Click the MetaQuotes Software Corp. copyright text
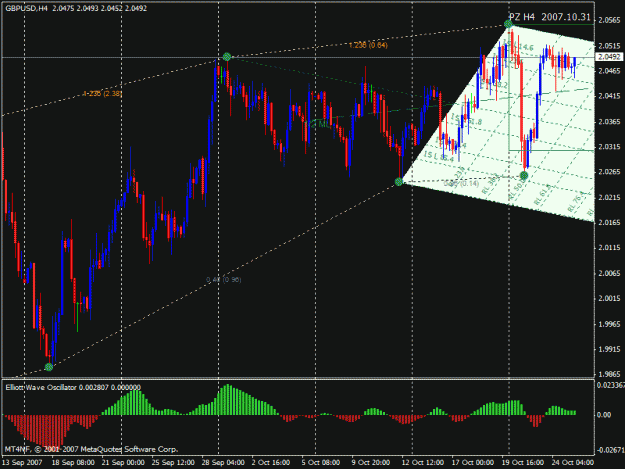 [91, 449]
